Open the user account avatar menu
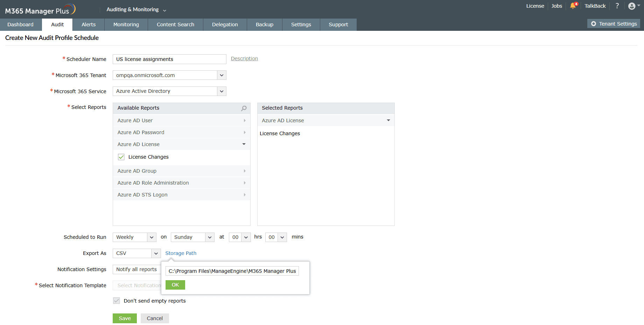This screenshot has width=644, height=325. [633, 6]
